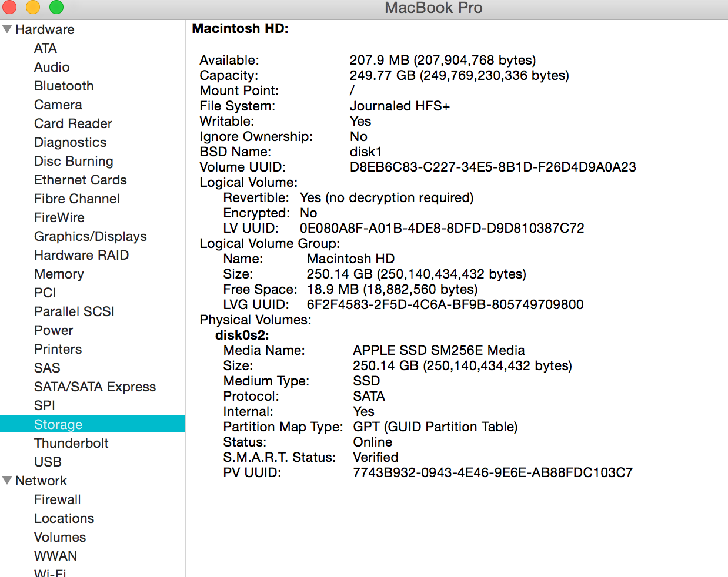Open Fibre Channel info
Viewport: 728px width, 577px height.
pos(77,199)
